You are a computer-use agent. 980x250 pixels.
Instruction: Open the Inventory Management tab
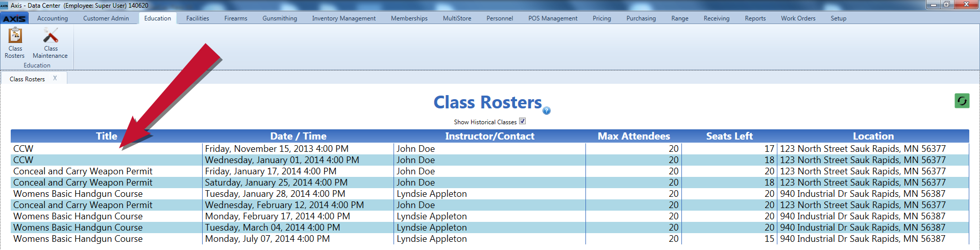click(344, 18)
